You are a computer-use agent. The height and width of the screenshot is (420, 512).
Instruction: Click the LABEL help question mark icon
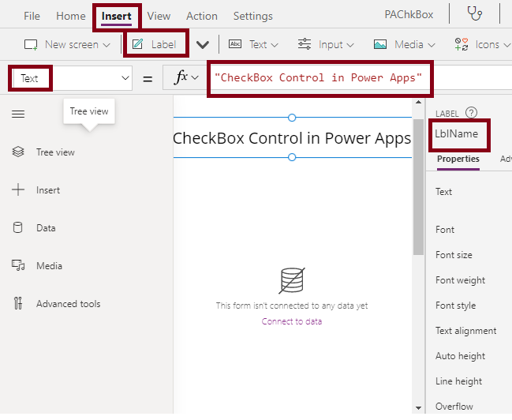(471, 112)
